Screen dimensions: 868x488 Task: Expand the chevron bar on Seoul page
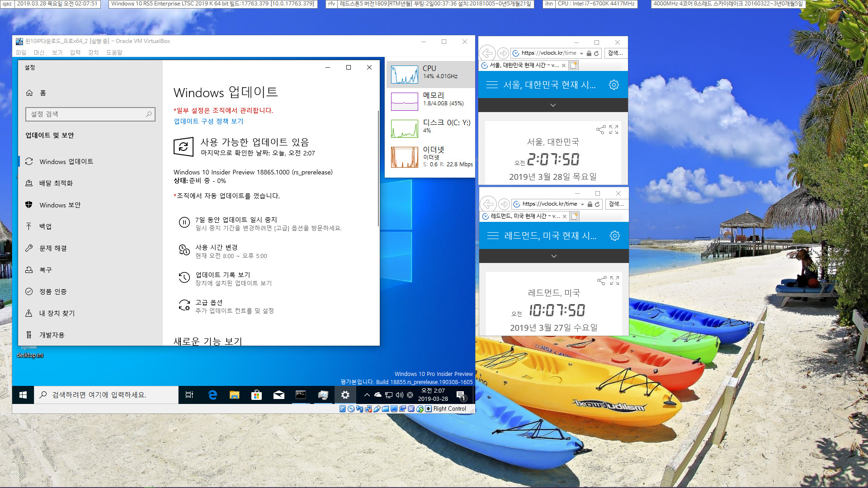coord(553,105)
